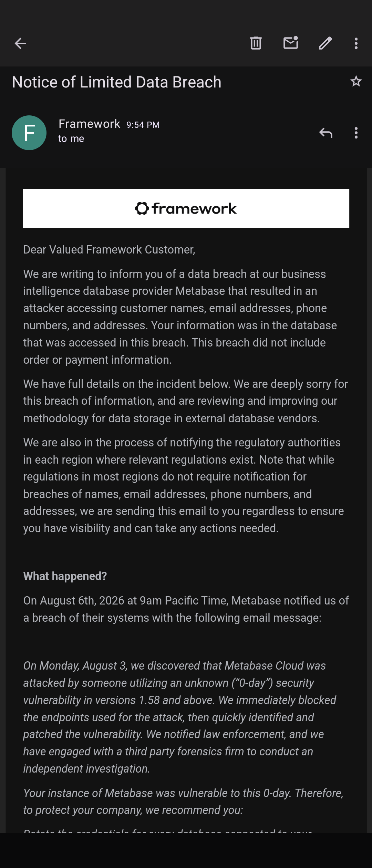The image size is (372, 868).
Task: Tap the "What happened?" heading
Action: click(x=65, y=576)
